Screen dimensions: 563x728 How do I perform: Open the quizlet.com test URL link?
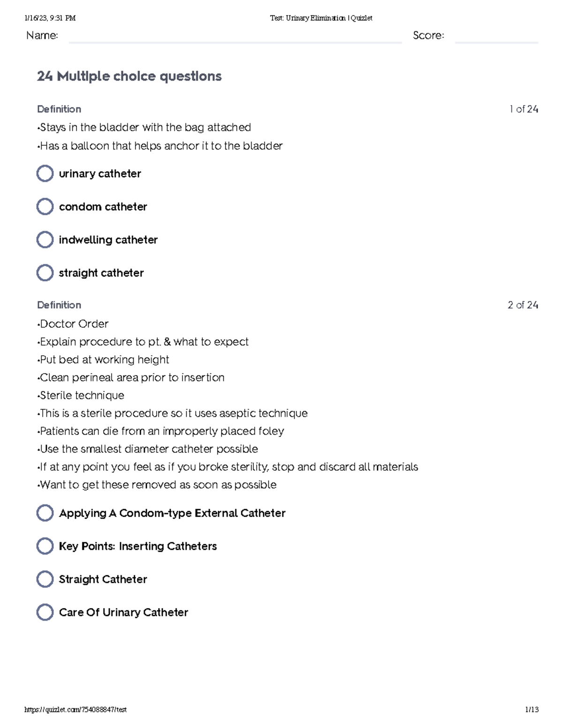pos(76,710)
